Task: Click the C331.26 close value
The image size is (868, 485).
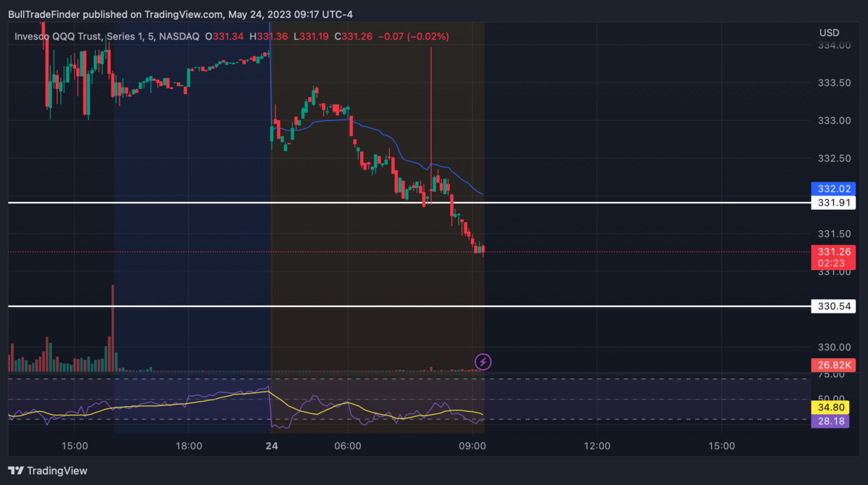Action: point(354,36)
